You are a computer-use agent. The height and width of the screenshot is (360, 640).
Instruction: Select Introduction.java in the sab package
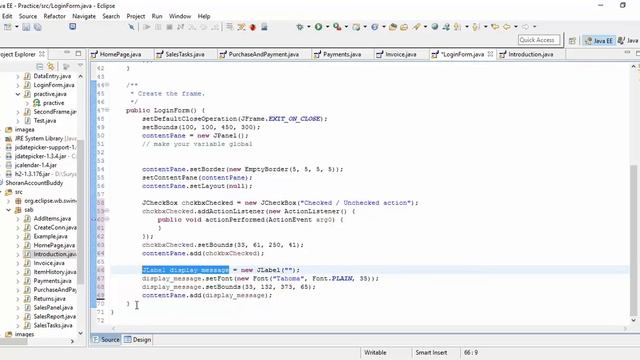(x=50, y=254)
